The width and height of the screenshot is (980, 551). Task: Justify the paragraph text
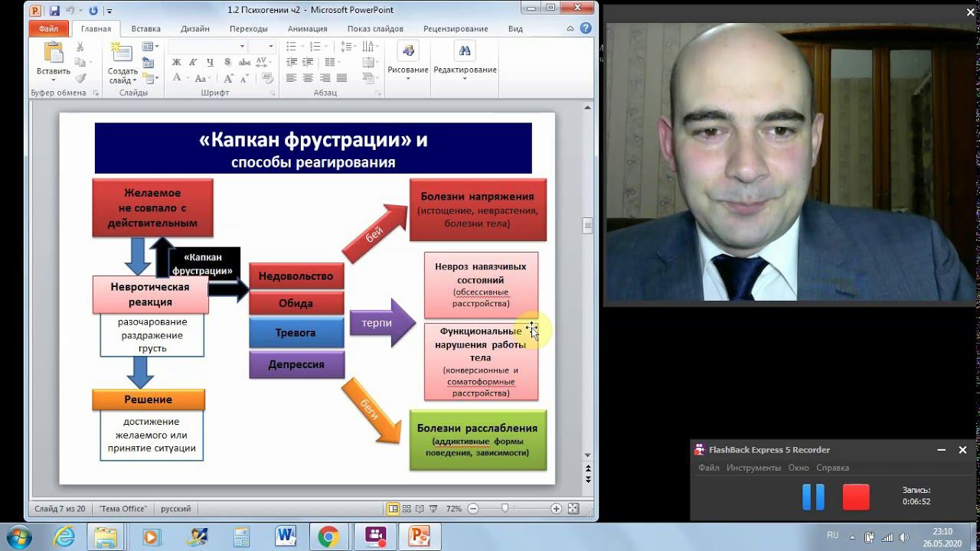tap(341, 78)
